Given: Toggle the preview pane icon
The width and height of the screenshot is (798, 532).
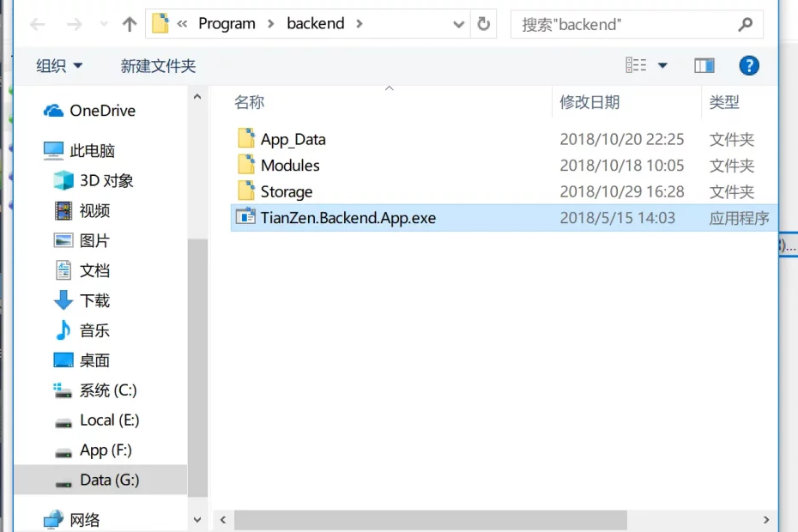Looking at the screenshot, I should pos(704,65).
